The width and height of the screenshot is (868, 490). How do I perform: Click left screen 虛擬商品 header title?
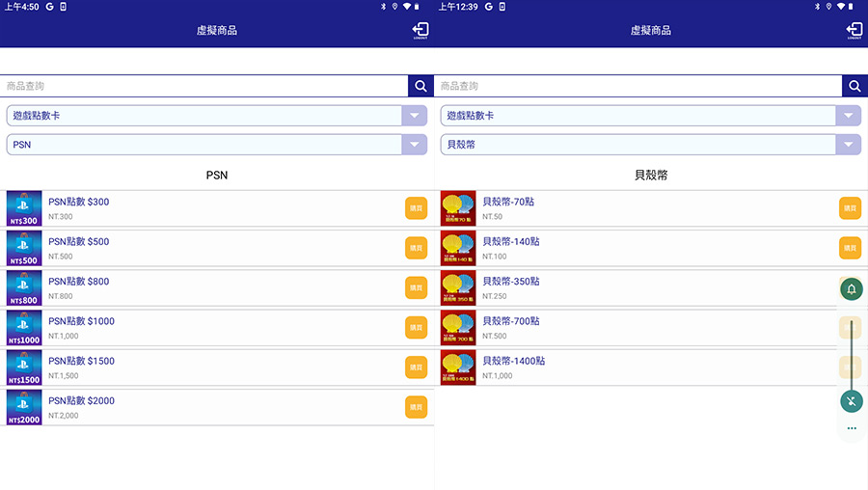tap(217, 31)
